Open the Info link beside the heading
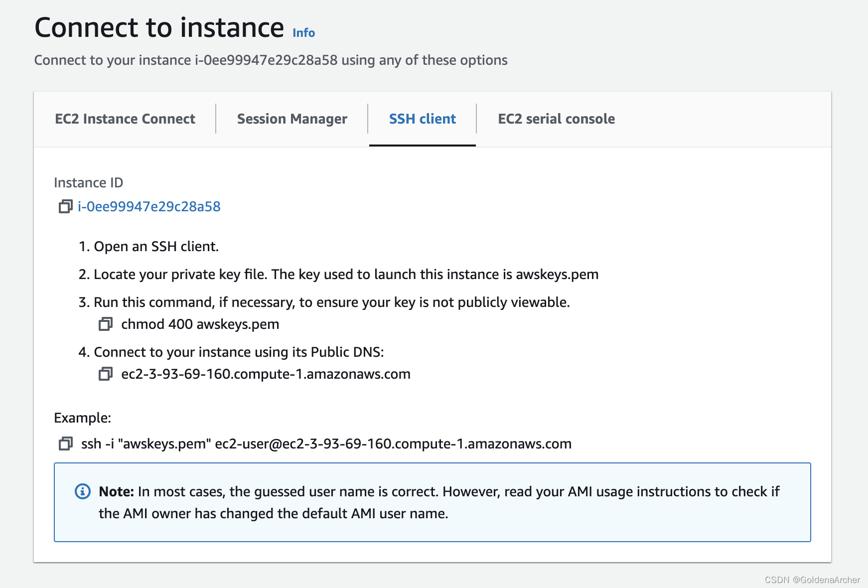The image size is (868, 588). click(303, 33)
